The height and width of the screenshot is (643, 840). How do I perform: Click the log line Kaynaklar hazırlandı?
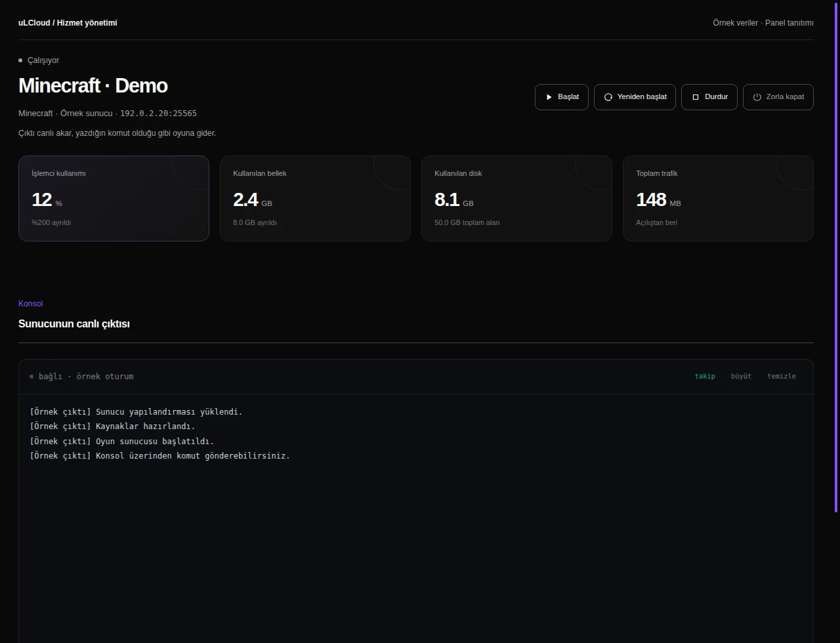coord(113,426)
